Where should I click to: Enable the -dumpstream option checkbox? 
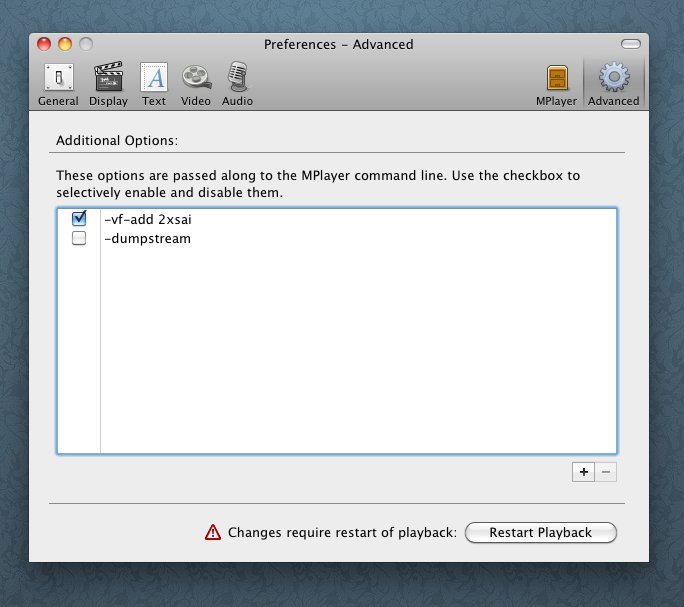[x=80, y=239]
